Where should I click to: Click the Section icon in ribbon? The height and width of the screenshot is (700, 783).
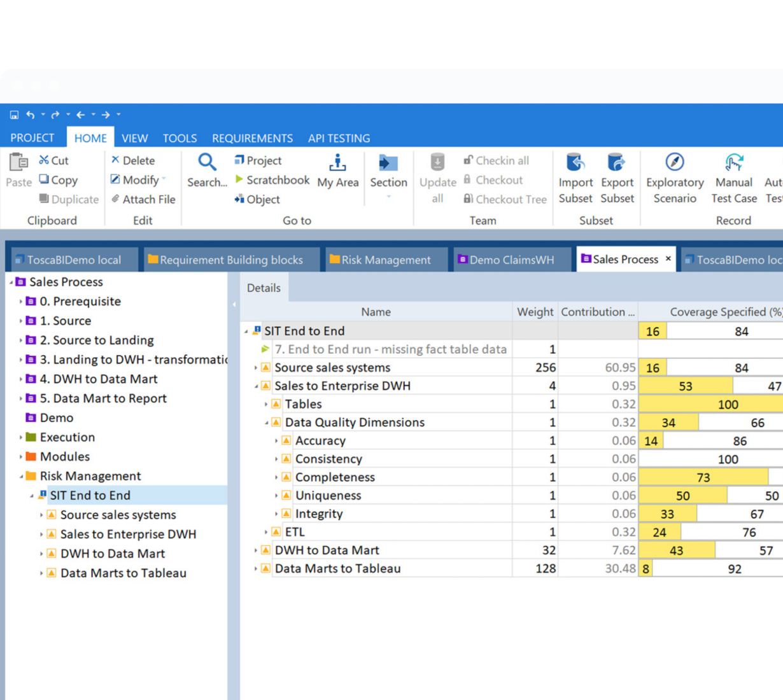point(388,164)
